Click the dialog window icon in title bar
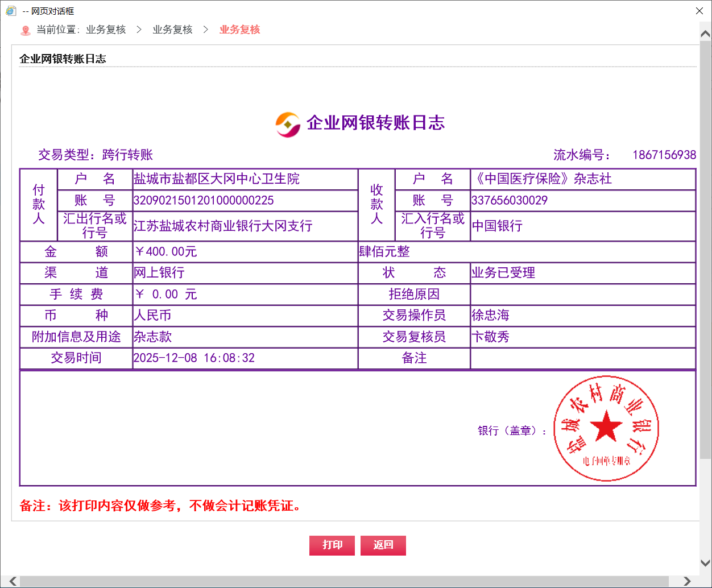The width and height of the screenshot is (712, 588). (x=11, y=11)
